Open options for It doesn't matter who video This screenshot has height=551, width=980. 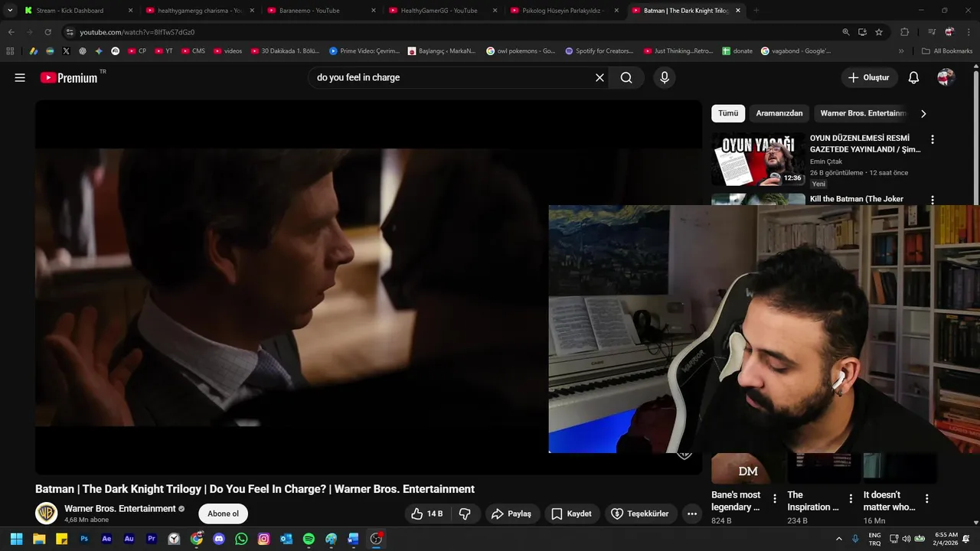coord(927,499)
